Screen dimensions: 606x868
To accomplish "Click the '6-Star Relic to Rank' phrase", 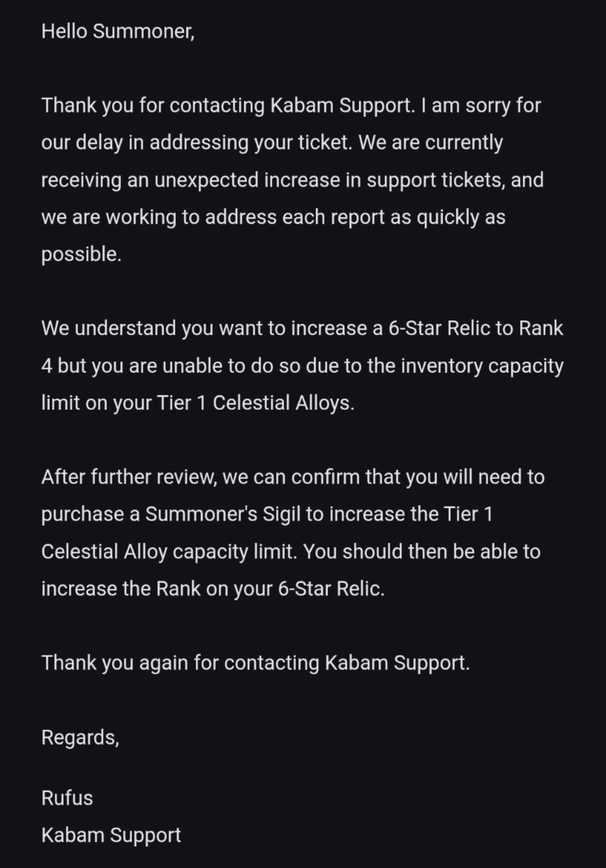I will (475, 328).
